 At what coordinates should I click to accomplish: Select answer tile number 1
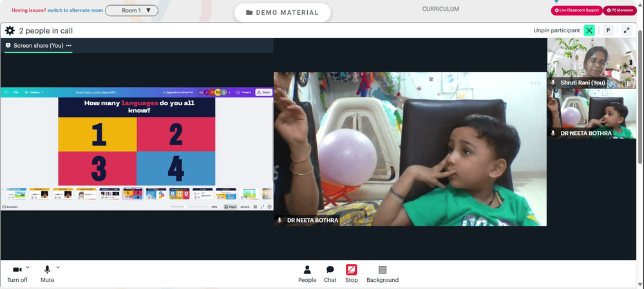point(97,135)
